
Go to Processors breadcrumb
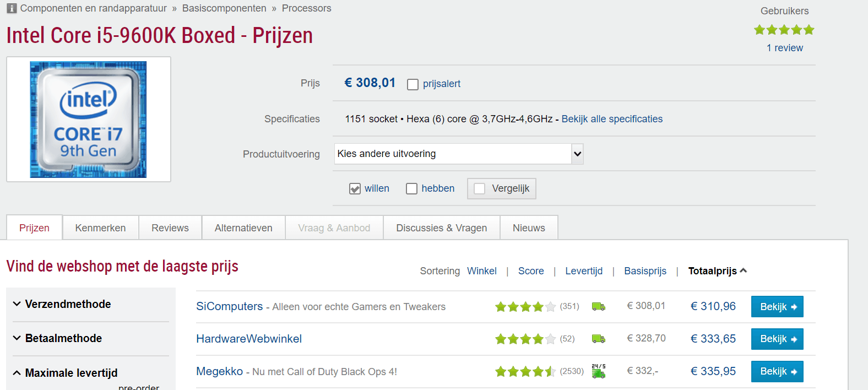307,8
